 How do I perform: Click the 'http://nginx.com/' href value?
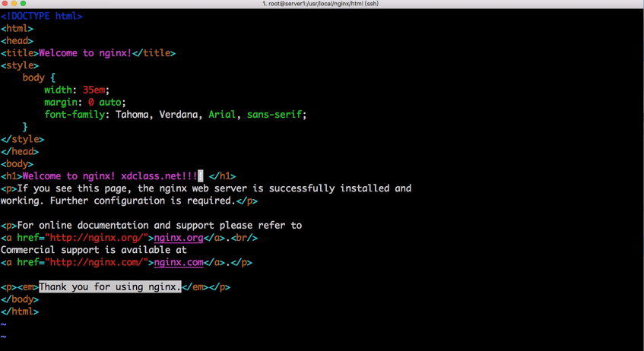(96, 262)
